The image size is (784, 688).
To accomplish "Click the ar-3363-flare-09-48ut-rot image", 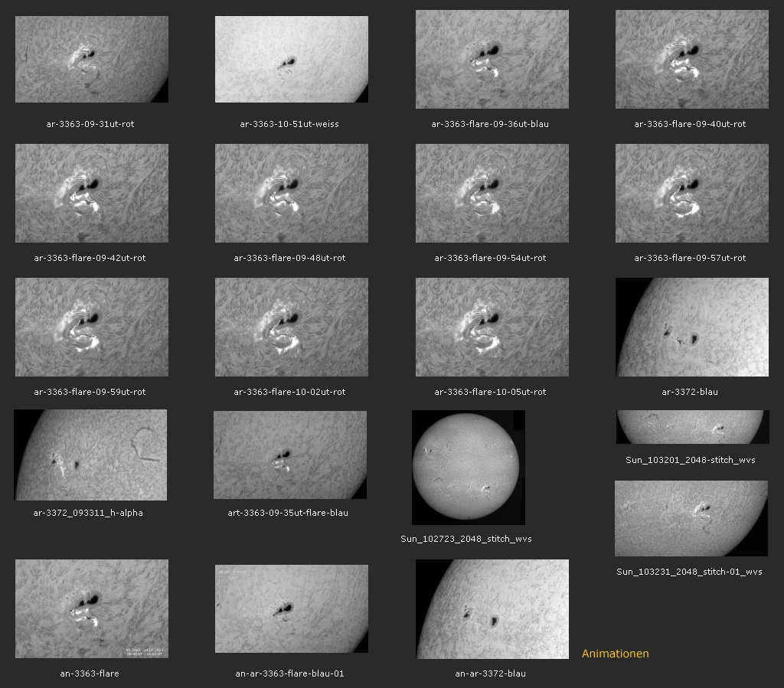I will pyautogui.click(x=292, y=194).
